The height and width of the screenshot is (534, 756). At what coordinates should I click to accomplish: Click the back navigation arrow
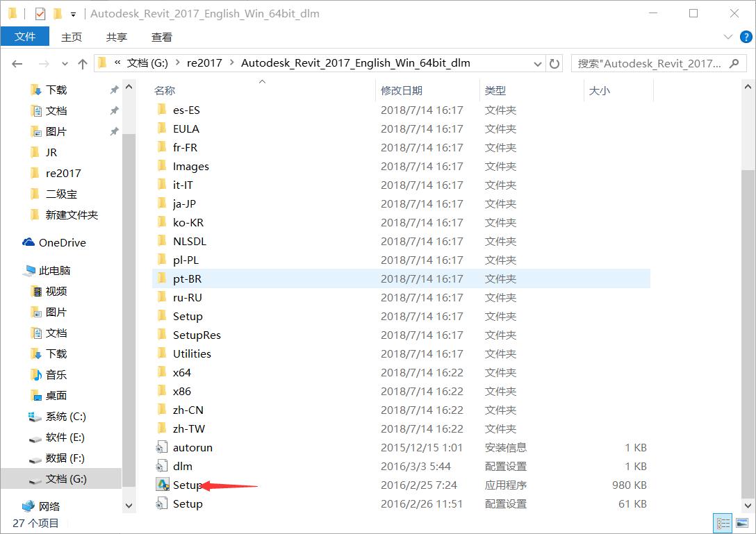17,63
